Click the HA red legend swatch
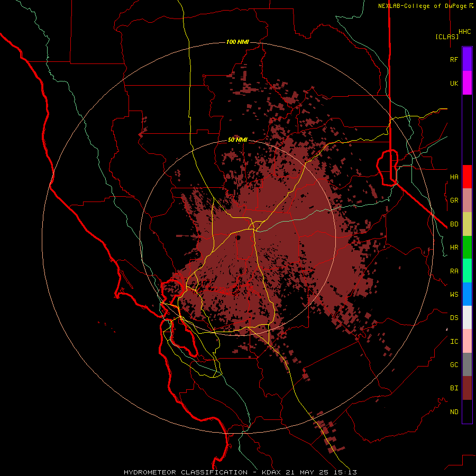The width and height of the screenshot is (476, 476). (467, 177)
